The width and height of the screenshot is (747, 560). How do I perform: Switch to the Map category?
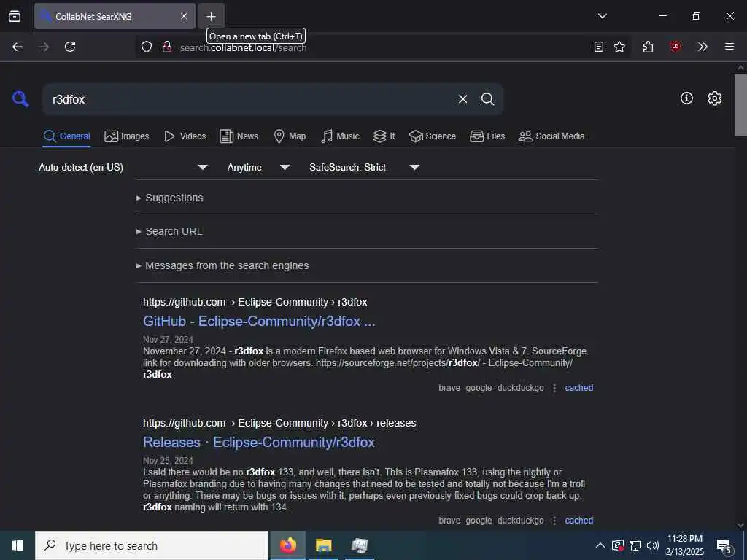coord(290,136)
